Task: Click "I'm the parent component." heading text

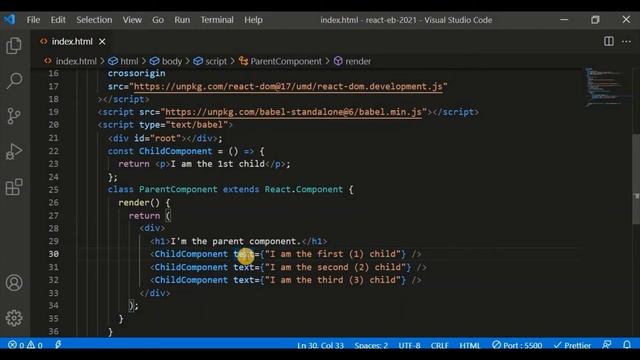Action: pyautogui.click(x=236, y=241)
